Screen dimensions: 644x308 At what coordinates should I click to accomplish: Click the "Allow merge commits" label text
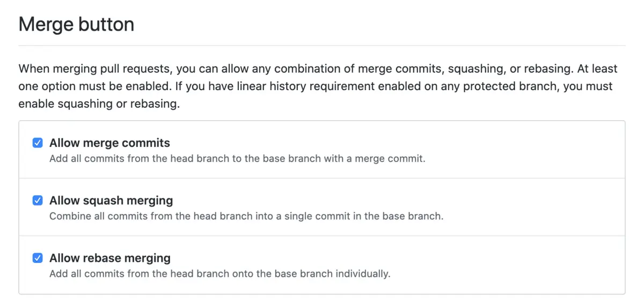(x=109, y=143)
